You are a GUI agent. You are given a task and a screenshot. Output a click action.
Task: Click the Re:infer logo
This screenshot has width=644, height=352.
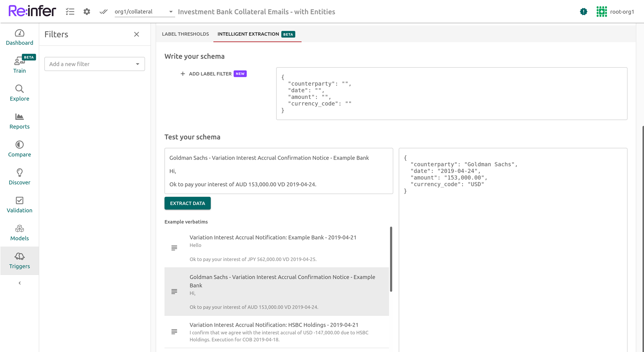click(32, 11)
